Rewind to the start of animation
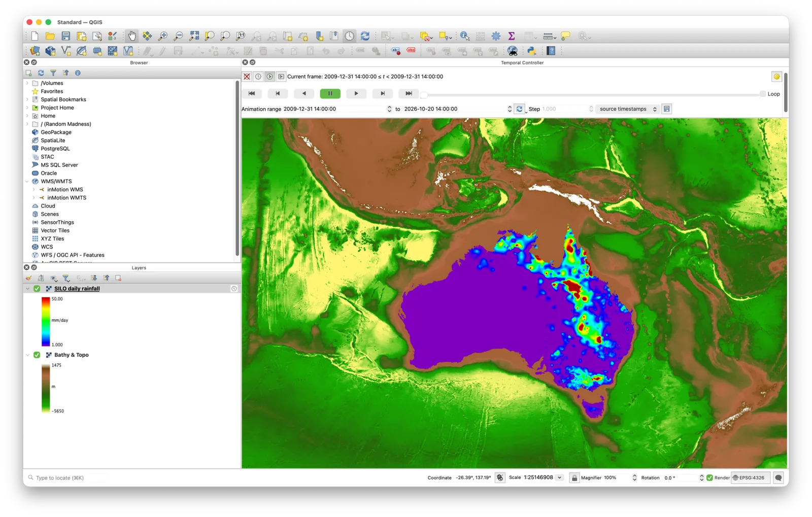Image resolution: width=812 pixels, height=517 pixels. (252, 93)
